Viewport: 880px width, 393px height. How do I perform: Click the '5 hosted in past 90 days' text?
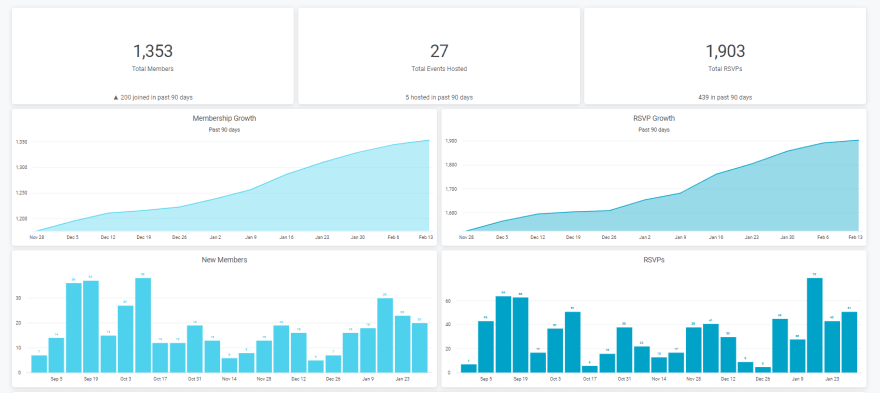tap(439, 98)
